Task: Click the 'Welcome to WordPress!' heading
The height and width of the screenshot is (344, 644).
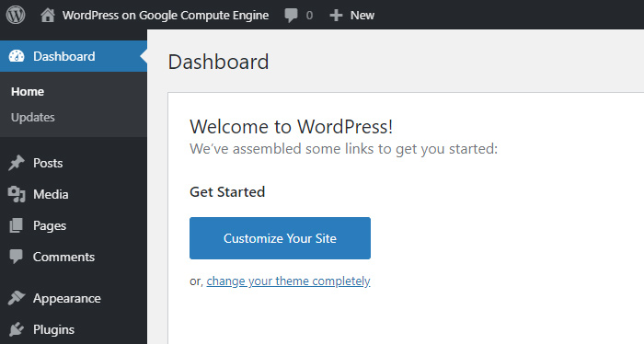Action: [292, 126]
